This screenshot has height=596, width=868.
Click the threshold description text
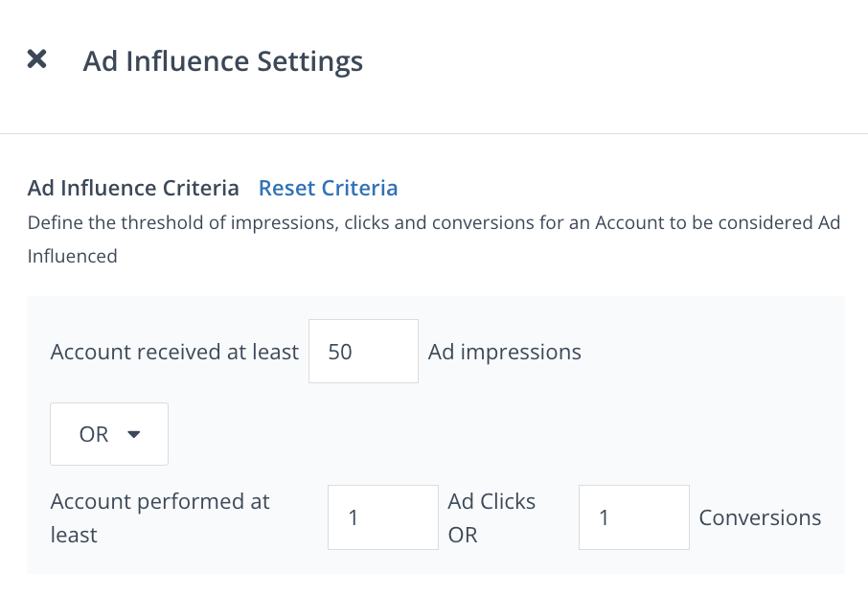[x=433, y=223]
